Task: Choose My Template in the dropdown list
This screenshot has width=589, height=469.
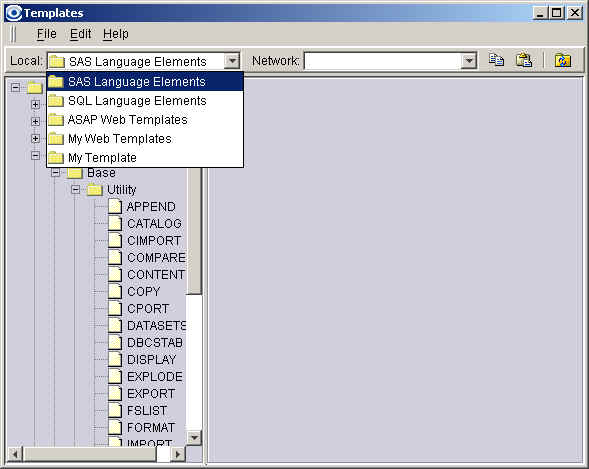Action: coord(145,158)
